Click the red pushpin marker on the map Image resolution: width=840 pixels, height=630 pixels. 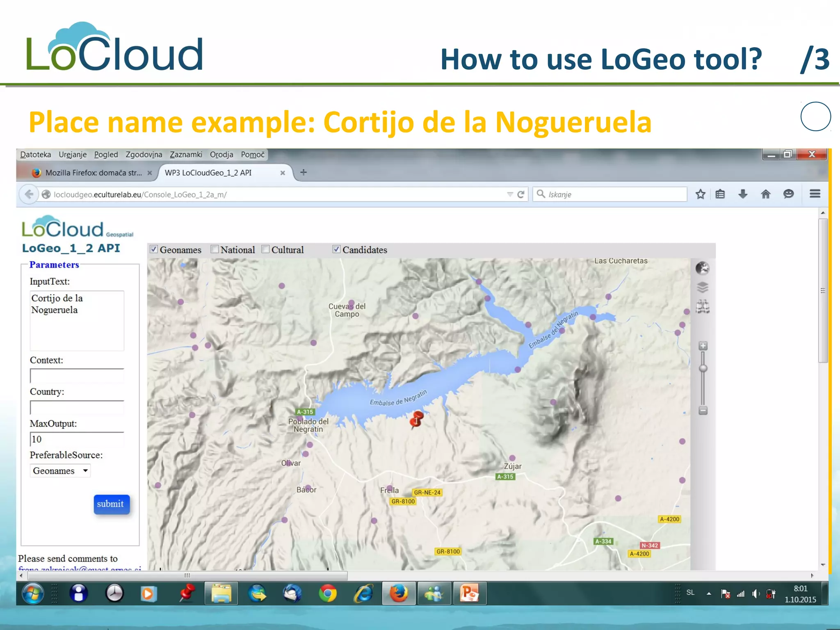[x=417, y=419]
